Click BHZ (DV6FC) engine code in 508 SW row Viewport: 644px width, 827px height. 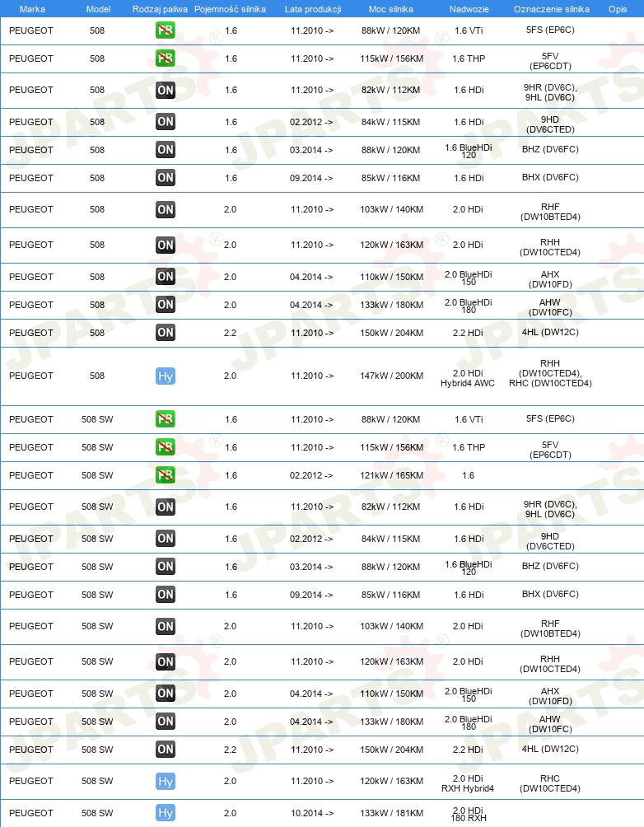pos(550,566)
